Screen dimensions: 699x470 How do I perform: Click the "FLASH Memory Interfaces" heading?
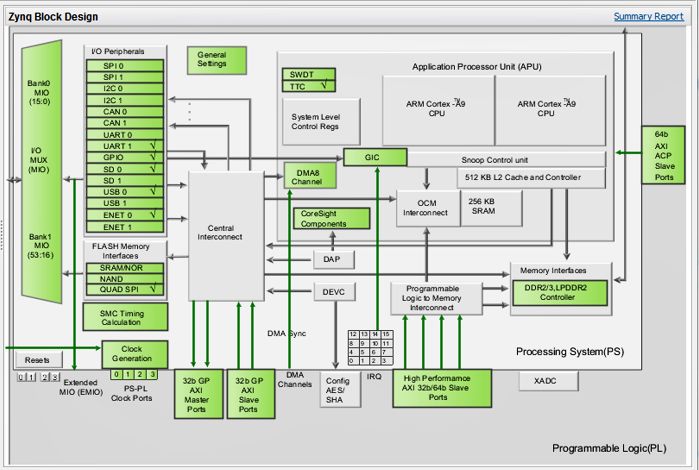tap(120, 251)
